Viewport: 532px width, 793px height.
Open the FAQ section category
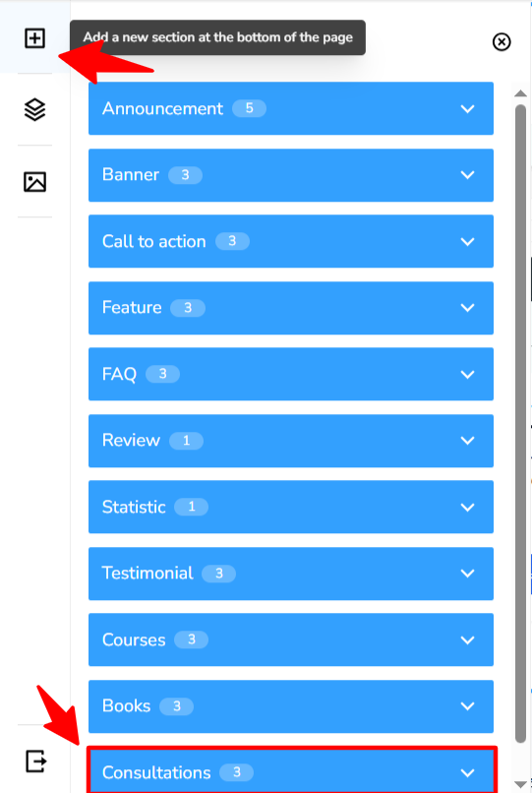(x=291, y=374)
